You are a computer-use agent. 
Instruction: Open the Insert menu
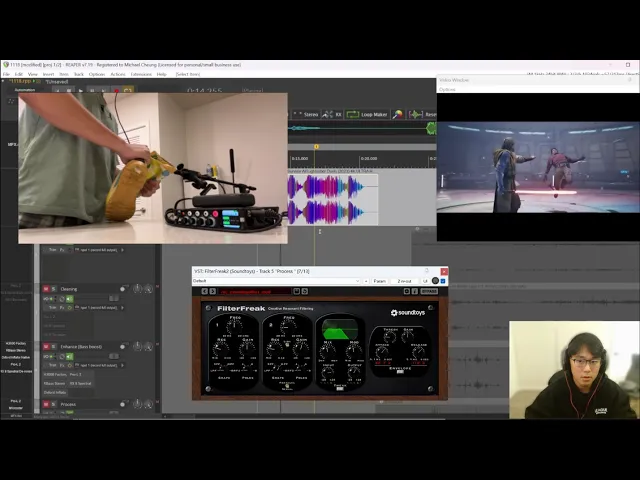(48, 74)
